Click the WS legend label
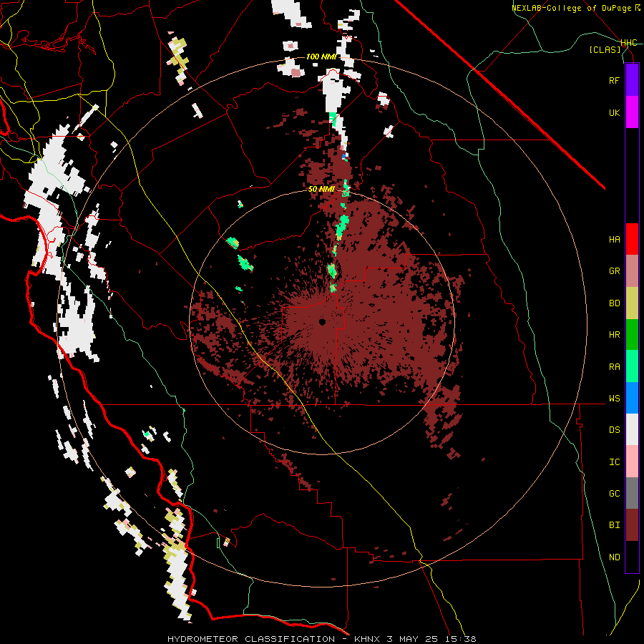 [x=614, y=399]
